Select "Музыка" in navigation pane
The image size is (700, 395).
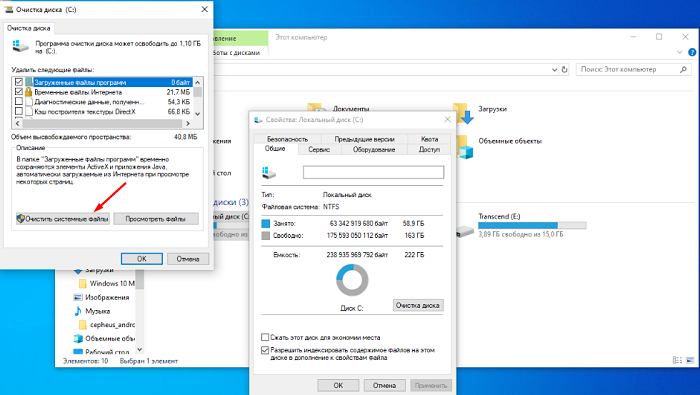[x=97, y=311]
